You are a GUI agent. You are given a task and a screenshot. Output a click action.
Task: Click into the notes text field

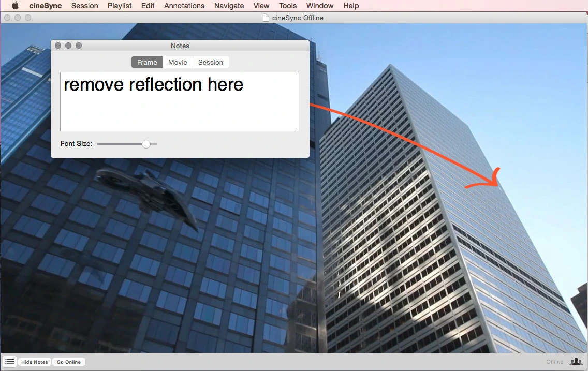coord(179,101)
